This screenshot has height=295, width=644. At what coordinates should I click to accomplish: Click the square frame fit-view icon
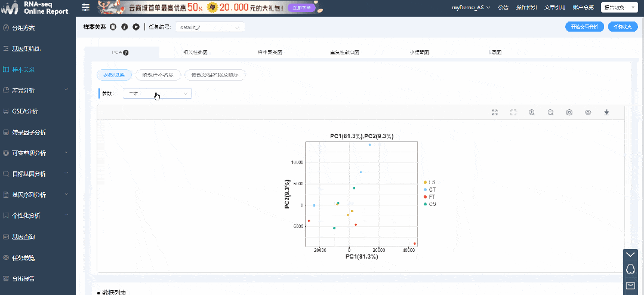[513, 113]
